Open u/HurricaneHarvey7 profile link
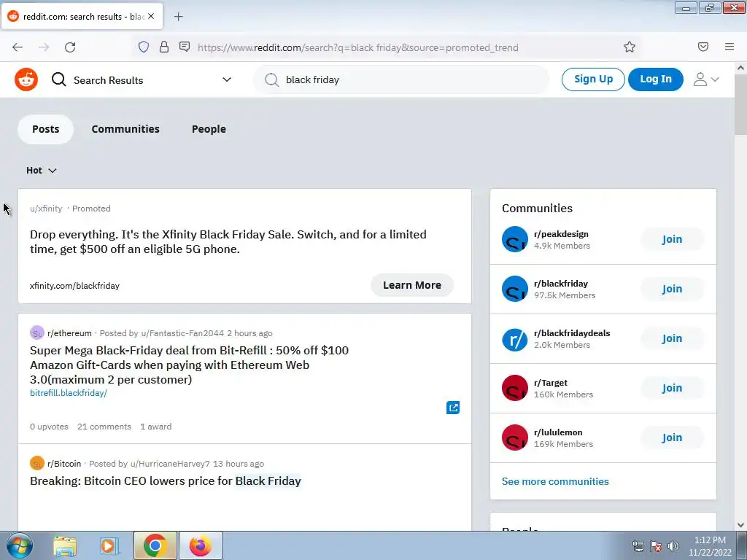747x560 pixels. pyautogui.click(x=170, y=464)
